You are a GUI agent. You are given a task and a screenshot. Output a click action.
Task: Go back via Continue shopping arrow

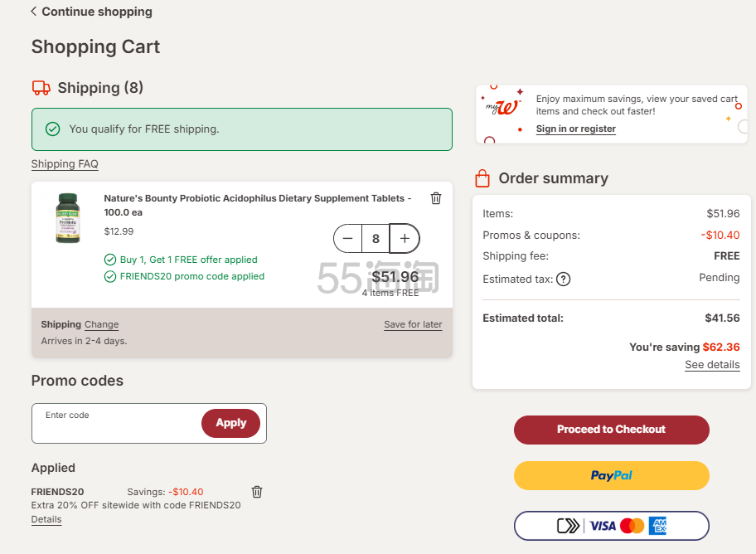[x=34, y=12]
